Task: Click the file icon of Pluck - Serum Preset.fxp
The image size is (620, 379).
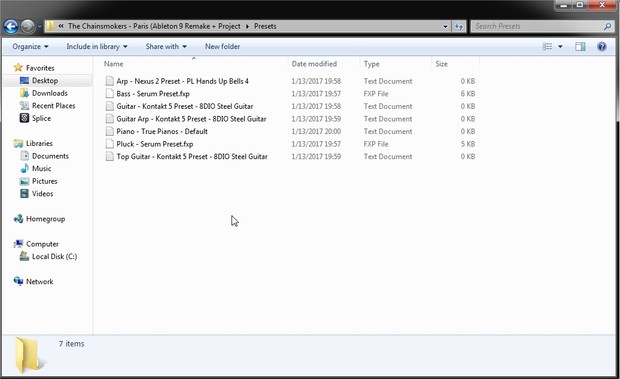Action: click(x=110, y=144)
